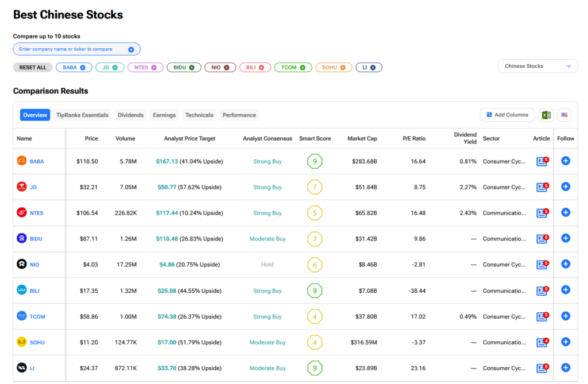Click the Smart Score 9 badge for BABA

pos(315,161)
